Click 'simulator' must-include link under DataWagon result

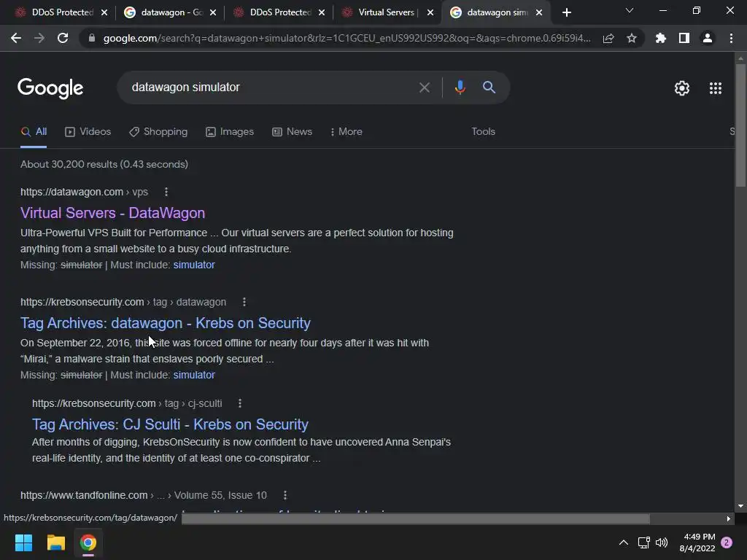click(x=194, y=265)
